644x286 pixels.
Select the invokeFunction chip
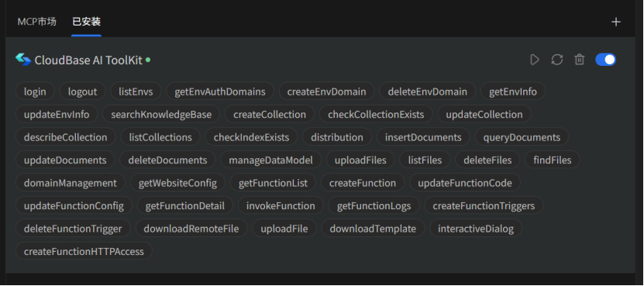coord(281,205)
